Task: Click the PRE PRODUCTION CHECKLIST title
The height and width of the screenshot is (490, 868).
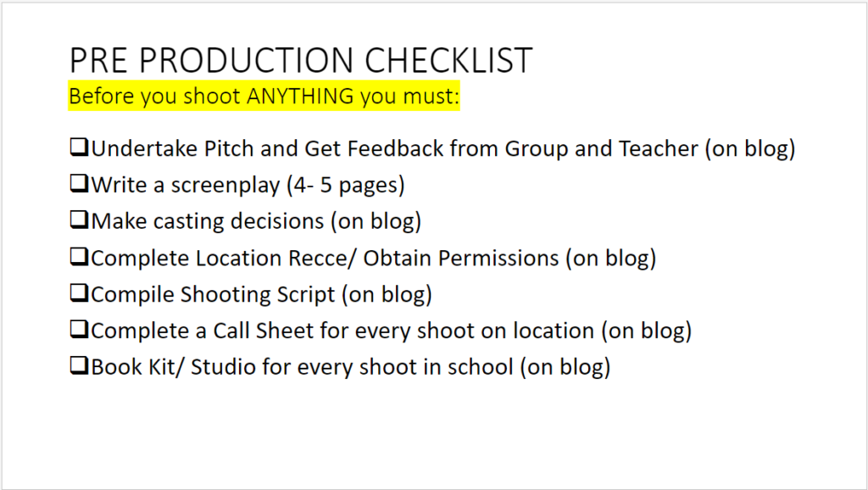Action: click(301, 60)
